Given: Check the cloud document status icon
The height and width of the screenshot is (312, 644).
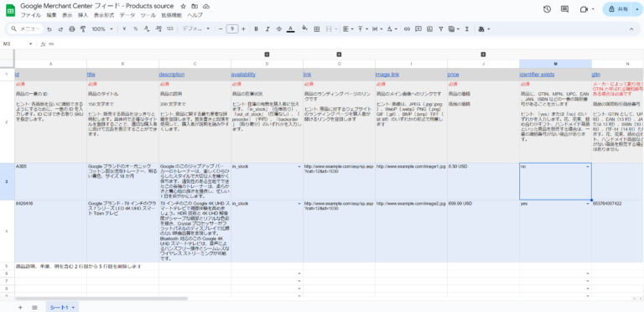Looking at the screenshot, I should [x=206, y=7].
